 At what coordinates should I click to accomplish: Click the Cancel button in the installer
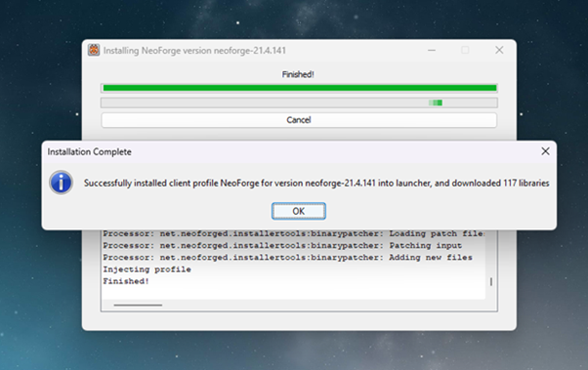(x=299, y=120)
